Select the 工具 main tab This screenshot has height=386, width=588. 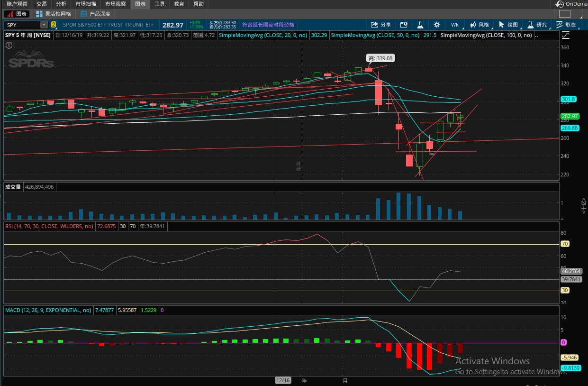[160, 4]
